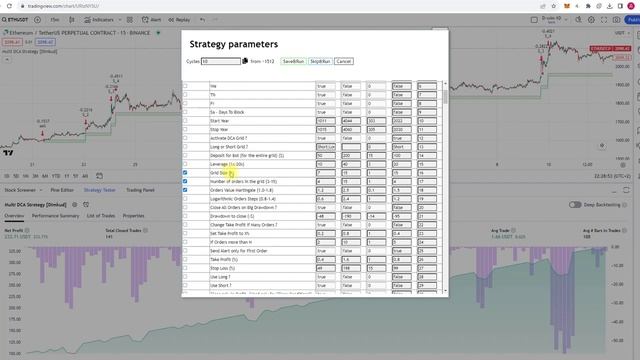Take a chart snapshot camera icon

coord(616,20)
